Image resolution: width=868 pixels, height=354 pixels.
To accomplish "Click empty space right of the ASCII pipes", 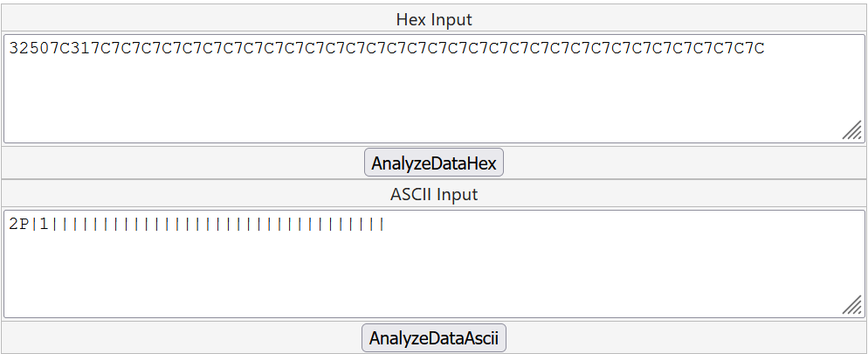I will pos(611,224).
